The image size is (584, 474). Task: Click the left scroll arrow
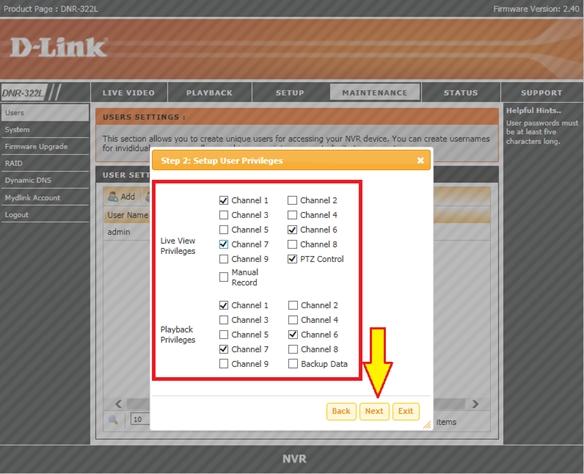(118, 404)
